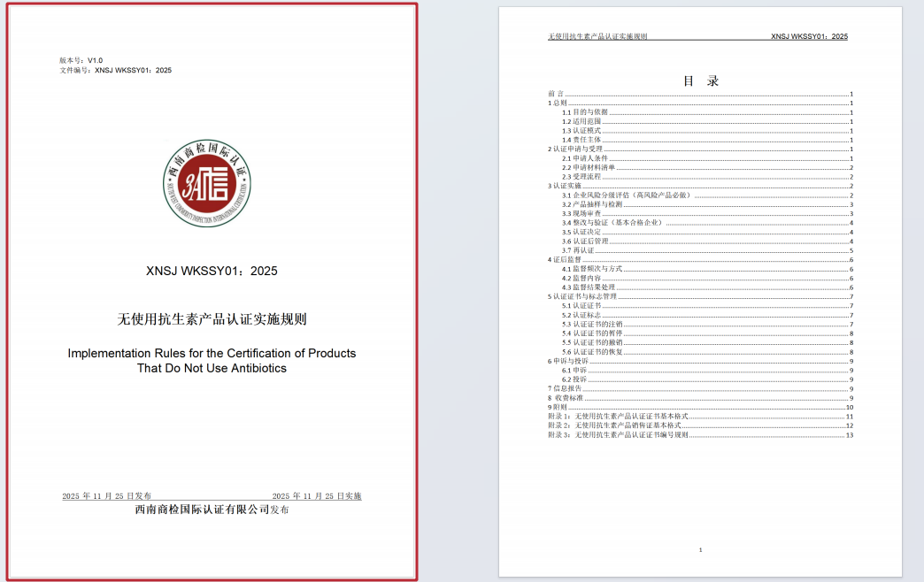This screenshot has width=924, height=582.
Task: Open TOC entry 1 总则
Action: point(558,103)
